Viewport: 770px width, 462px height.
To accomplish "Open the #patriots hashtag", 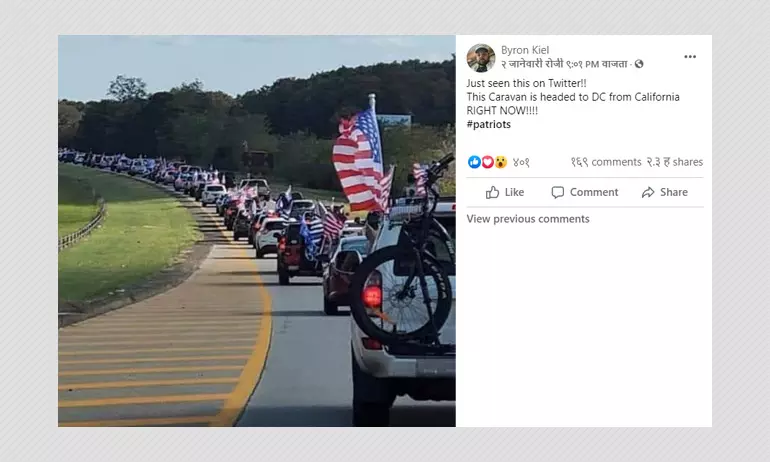I will tap(489, 124).
